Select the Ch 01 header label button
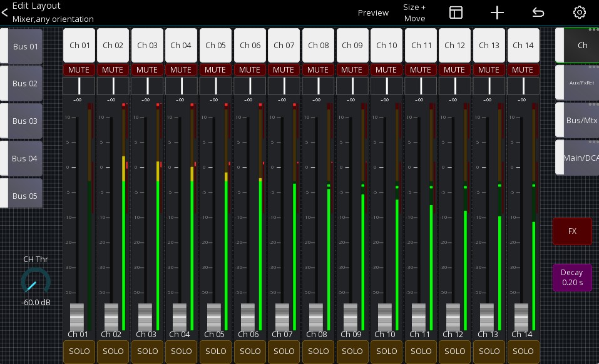599x364 pixels. pos(79,45)
